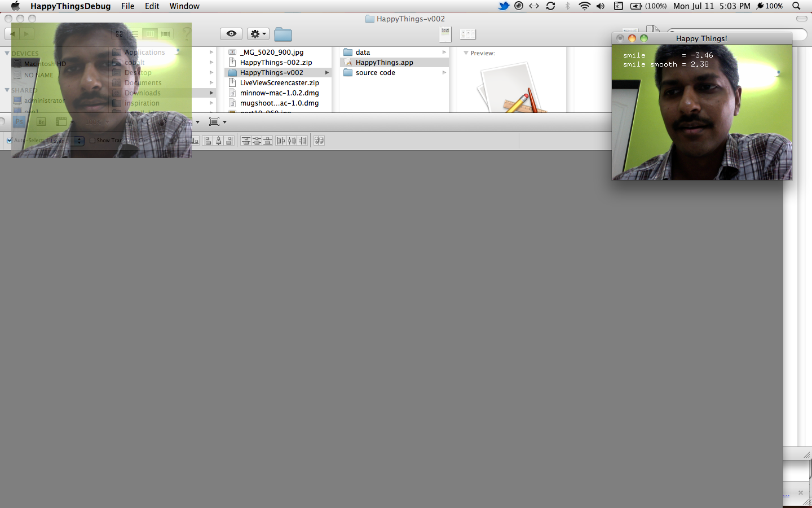The width and height of the screenshot is (812, 508).
Task: Open the inspiration folder
Action: (x=142, y=103)
